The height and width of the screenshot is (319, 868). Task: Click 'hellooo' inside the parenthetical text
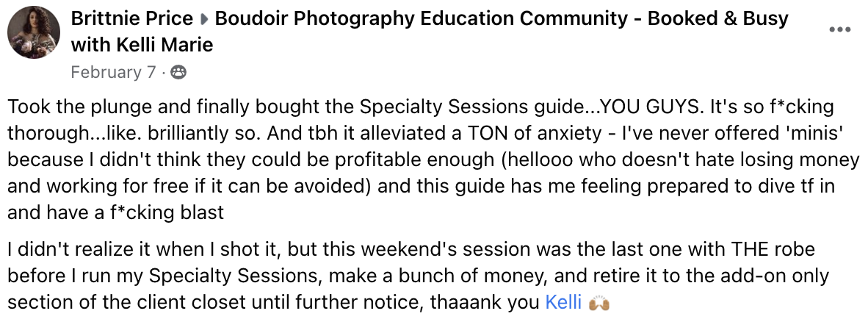545,159
